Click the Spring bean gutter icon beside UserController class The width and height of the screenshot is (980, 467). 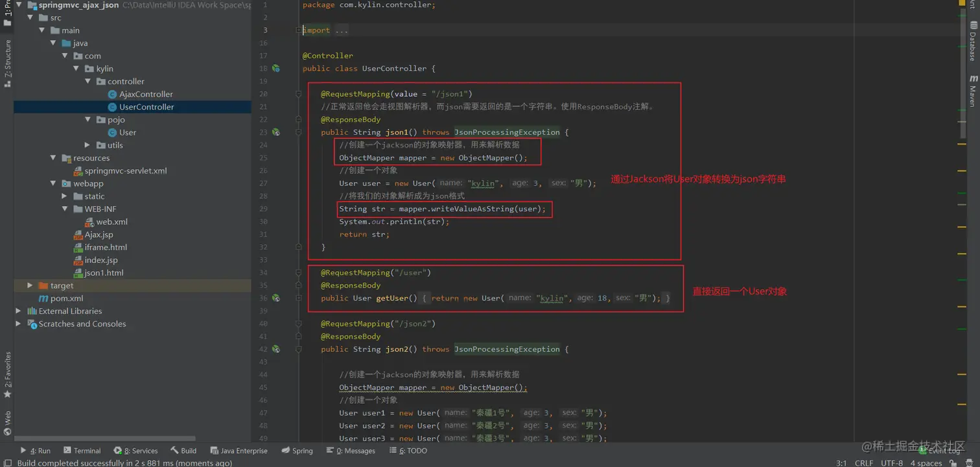[x=276, y=68]
